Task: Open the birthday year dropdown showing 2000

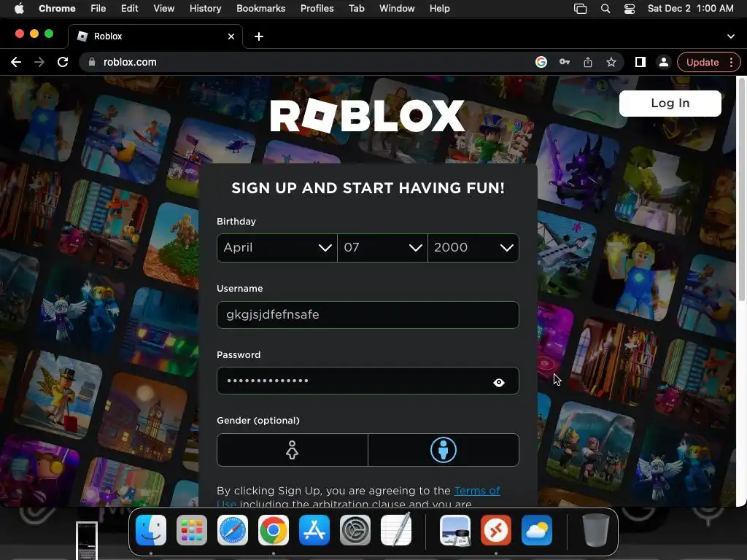Action: [x=473, y=248]
